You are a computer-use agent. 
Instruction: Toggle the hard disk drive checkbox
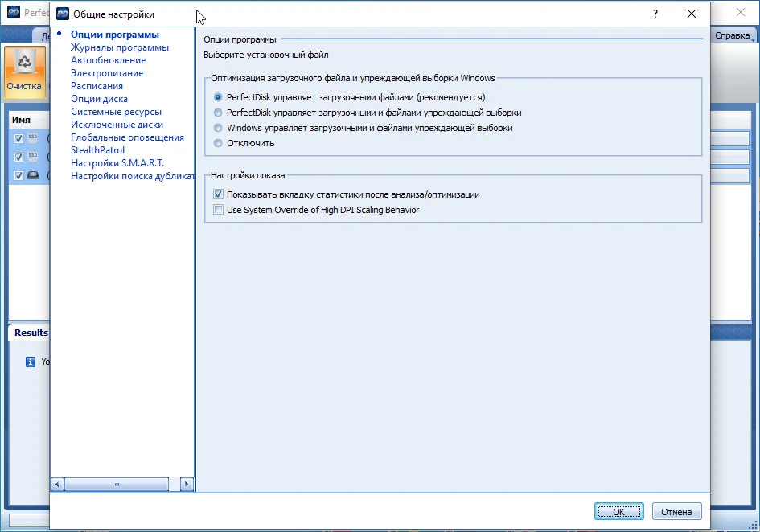[18, 175]
